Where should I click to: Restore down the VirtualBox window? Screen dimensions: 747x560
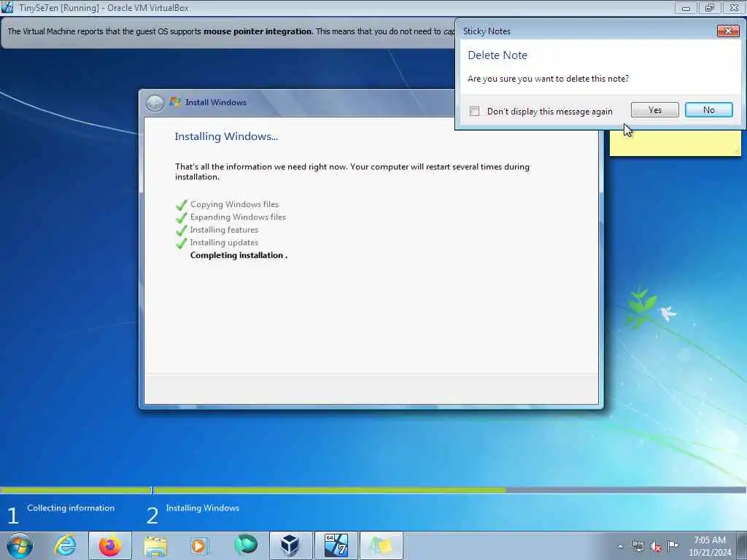(x=710, y=7)
